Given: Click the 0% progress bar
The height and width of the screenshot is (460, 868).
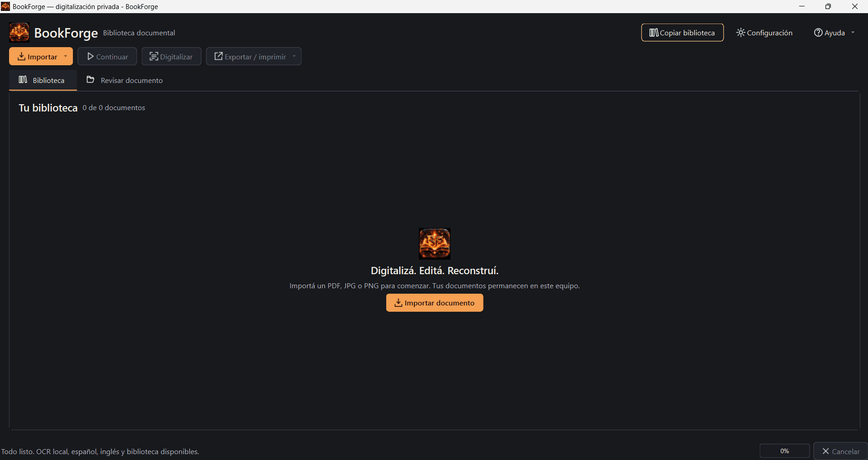Looking at the screenshot, I should (x=785, y=451).
